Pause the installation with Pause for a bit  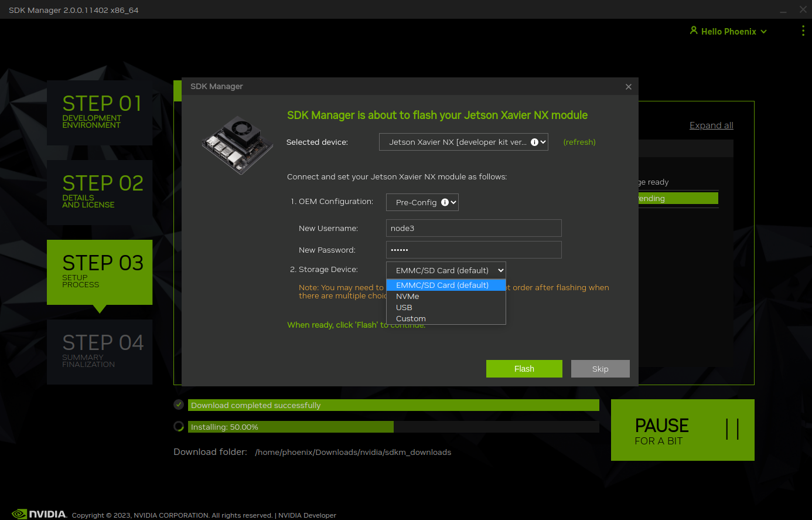coord(683,430)
